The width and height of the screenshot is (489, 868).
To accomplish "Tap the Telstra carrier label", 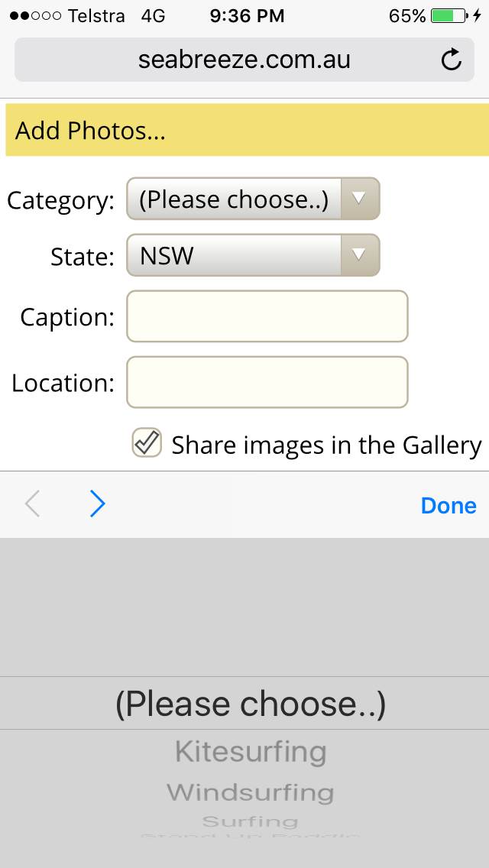I will (x=96, y=15).
